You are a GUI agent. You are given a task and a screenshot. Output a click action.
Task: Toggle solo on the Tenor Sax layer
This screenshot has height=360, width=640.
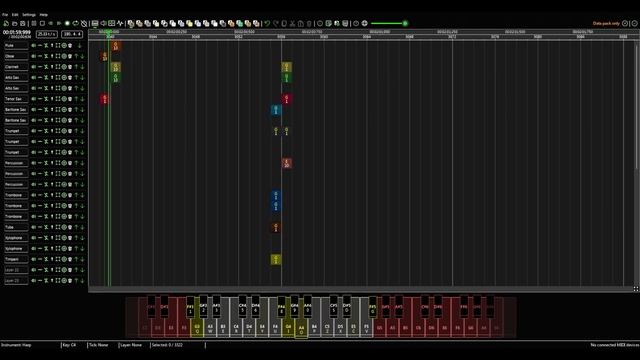[52, 99]
